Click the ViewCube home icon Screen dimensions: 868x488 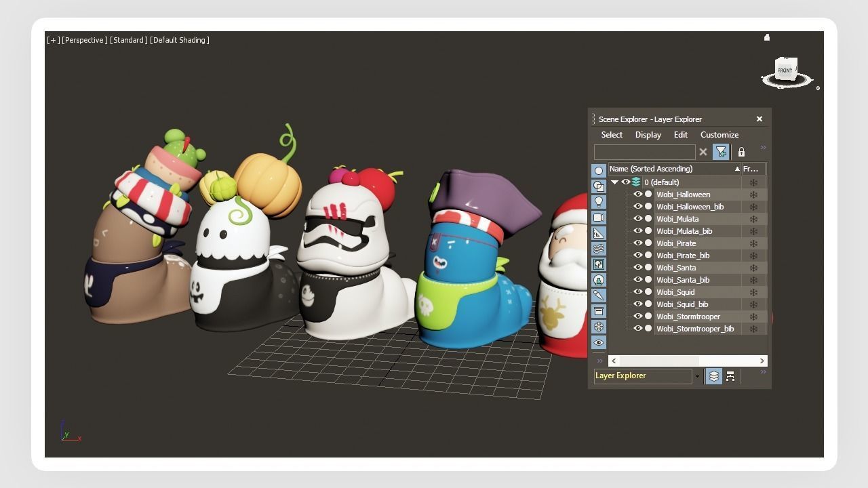click(767, 38)
